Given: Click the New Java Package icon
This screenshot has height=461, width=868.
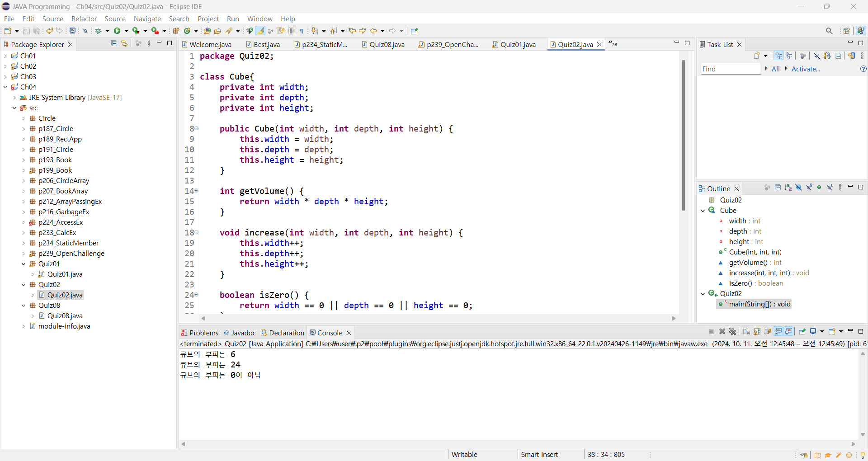Looking at the screenshot, I should click(176, 31).
